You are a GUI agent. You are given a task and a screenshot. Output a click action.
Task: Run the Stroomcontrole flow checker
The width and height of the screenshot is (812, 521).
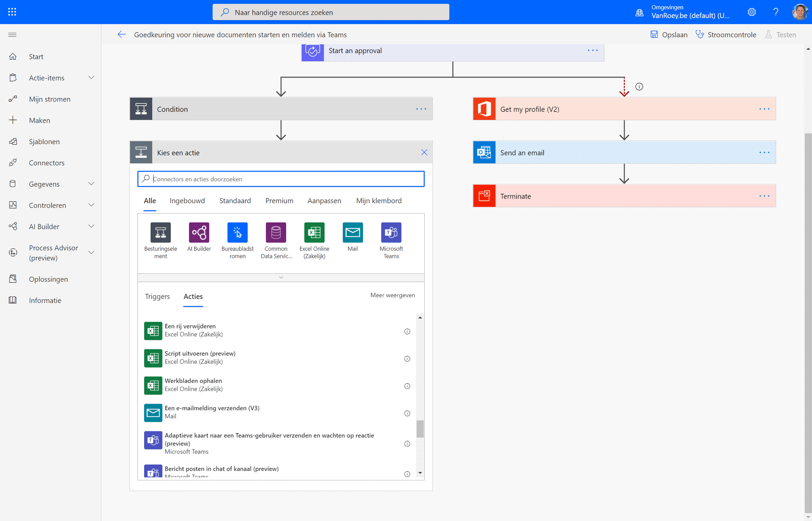point(726,35)
